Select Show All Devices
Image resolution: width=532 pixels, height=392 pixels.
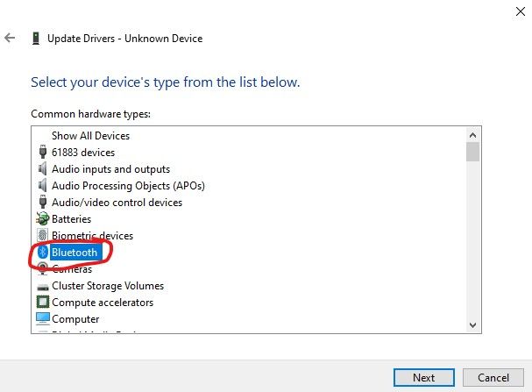tap(90, 136)
